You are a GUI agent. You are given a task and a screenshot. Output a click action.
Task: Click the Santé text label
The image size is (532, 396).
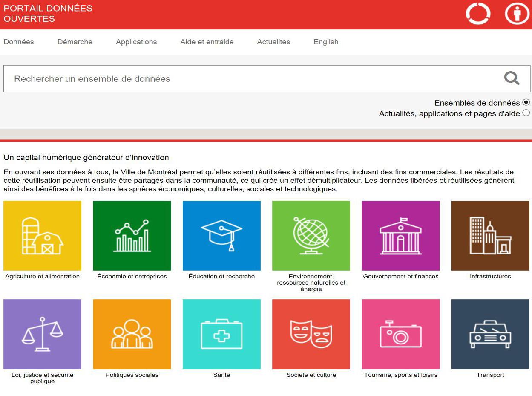pyautogui.click(x=221, y=375)
